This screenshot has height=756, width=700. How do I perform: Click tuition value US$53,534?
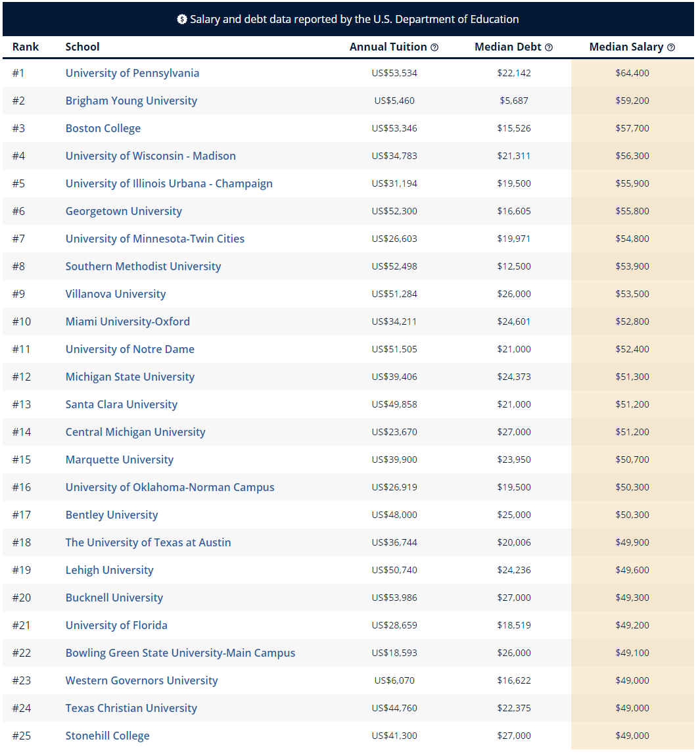coord(394,73)
